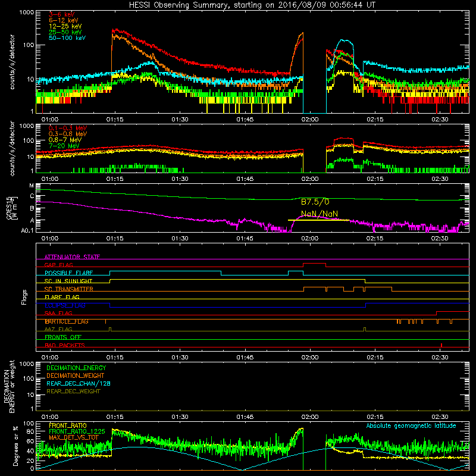Click the 0.1-0.3 MeV legend label

click(68, 128)
